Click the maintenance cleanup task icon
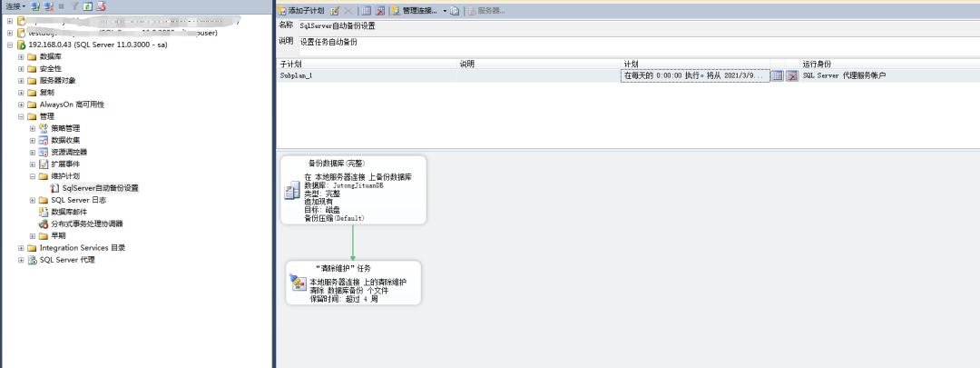Viewport: 980px width, 368px height. click(298, 283)
